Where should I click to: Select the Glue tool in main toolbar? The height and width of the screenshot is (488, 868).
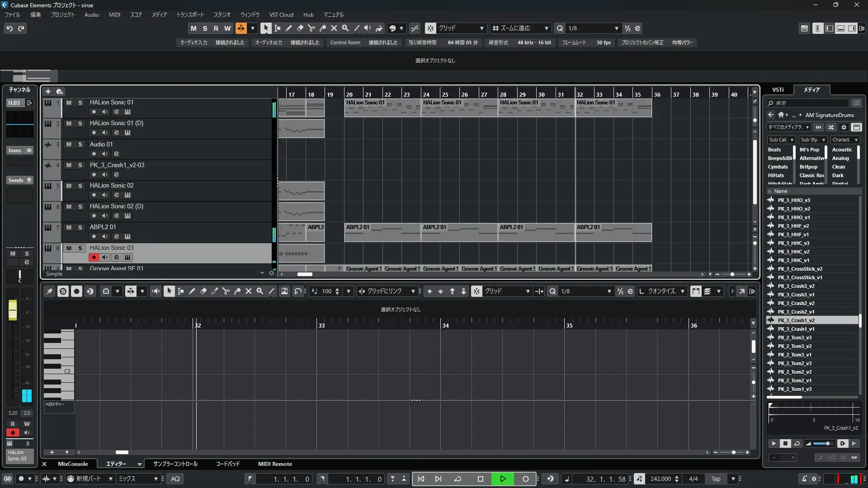point(322,28)
